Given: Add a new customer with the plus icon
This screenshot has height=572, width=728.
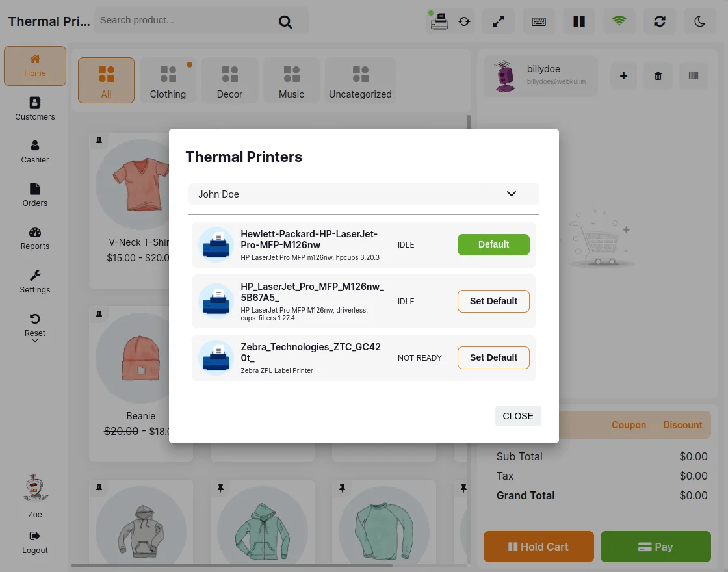Looking at the screenshot, I should 623,75.
